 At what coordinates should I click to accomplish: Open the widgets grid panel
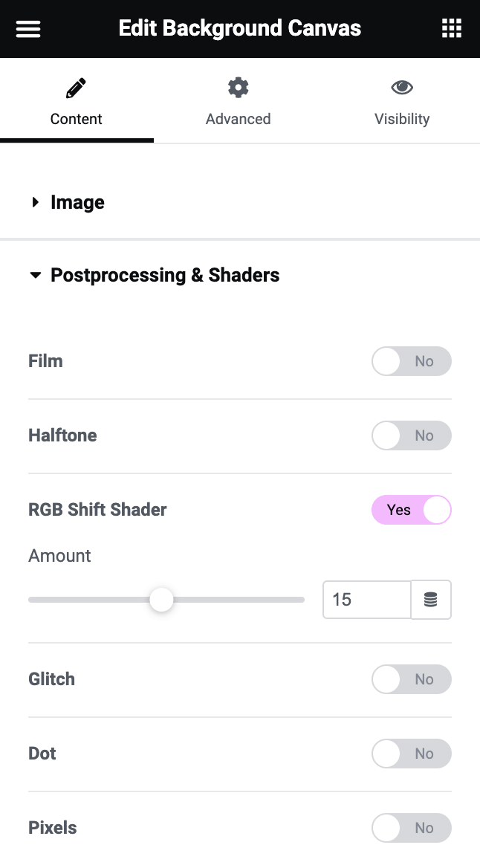(452, 29)
